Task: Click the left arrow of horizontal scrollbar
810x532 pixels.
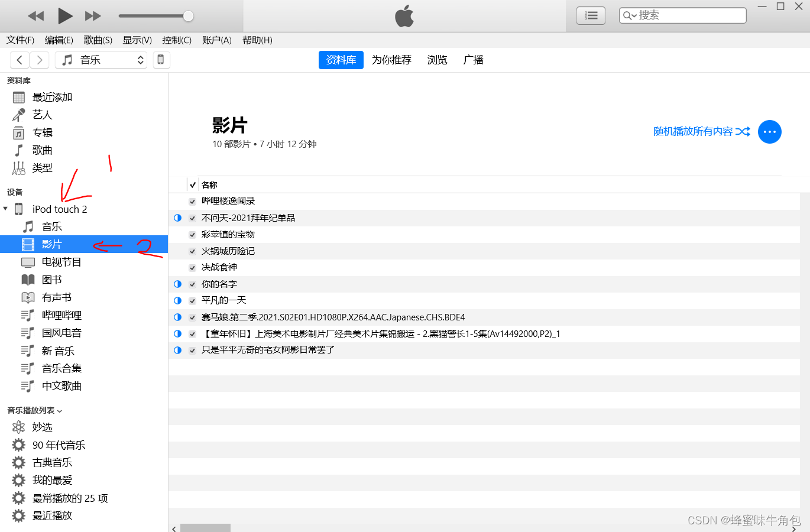Action: coord(174,528)
